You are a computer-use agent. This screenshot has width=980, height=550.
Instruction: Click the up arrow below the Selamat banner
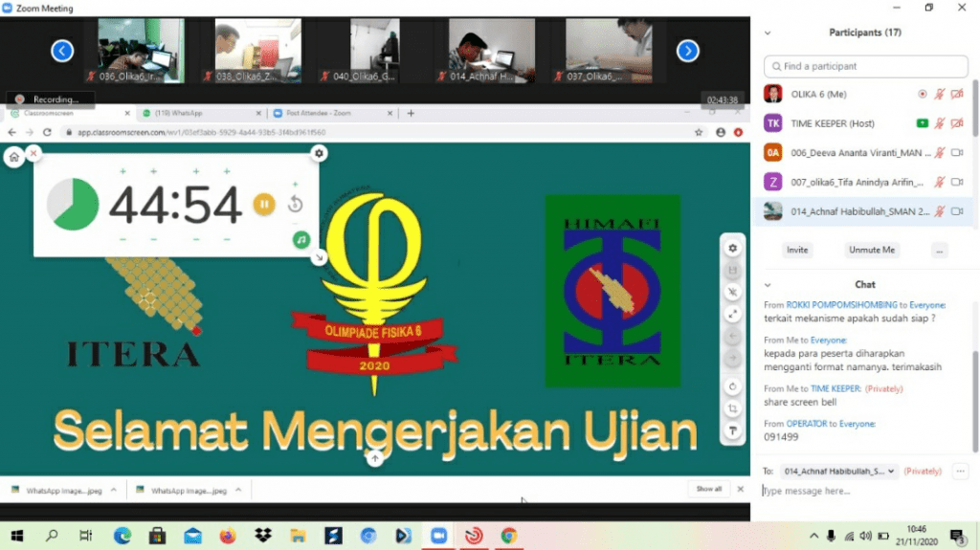[x=374, y=459]
